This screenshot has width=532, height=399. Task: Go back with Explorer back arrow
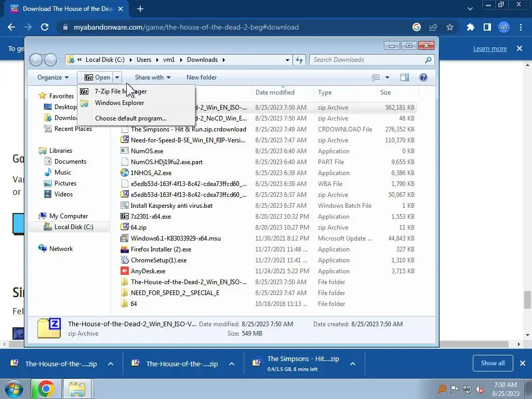[x=36, y=60]
